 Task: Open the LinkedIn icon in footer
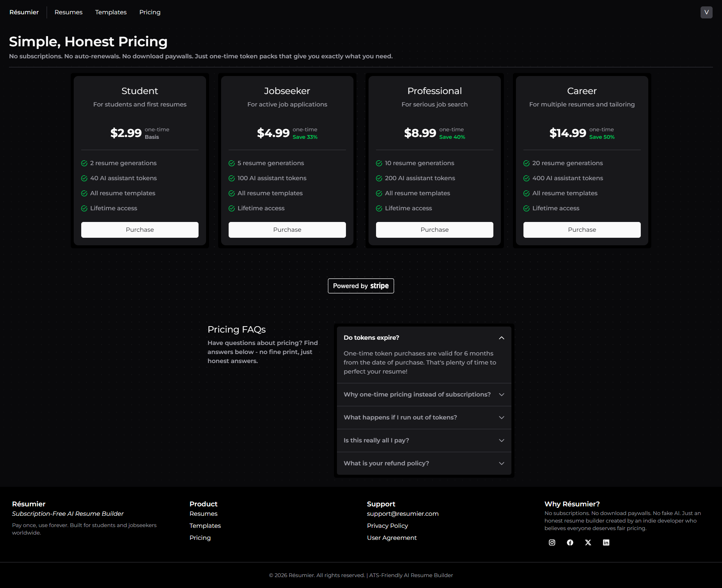[606, 542]
